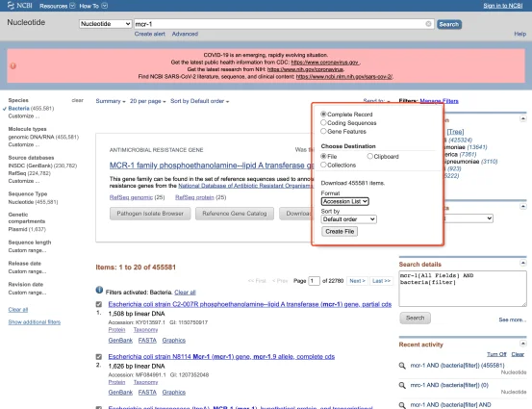Screen dimensions: 532x409
Task: Click the page number input field
Action: 314,281
